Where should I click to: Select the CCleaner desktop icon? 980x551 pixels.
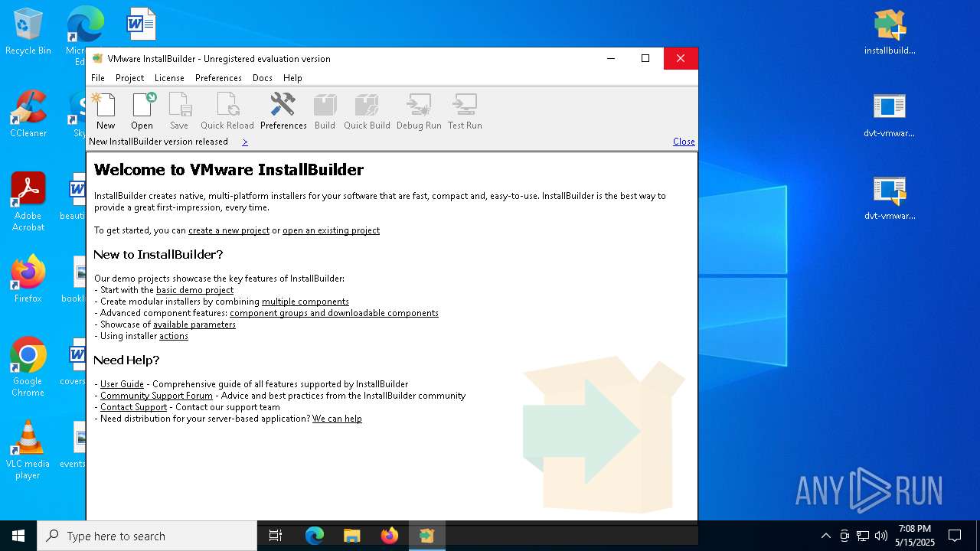click(28, 114)
